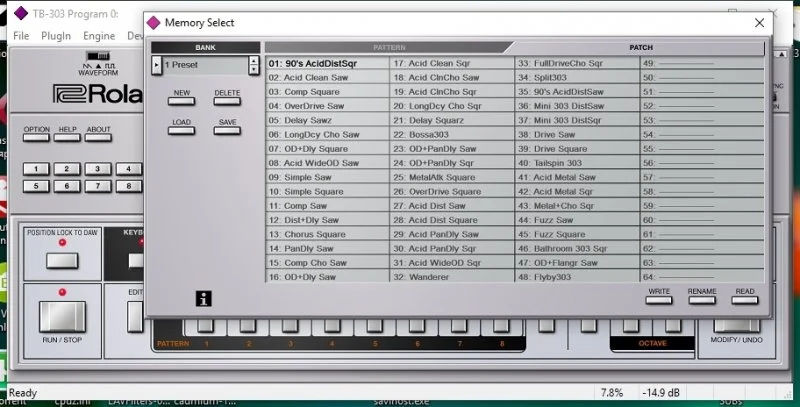Click the MODIFY/ UNDO button

(736, 325)
